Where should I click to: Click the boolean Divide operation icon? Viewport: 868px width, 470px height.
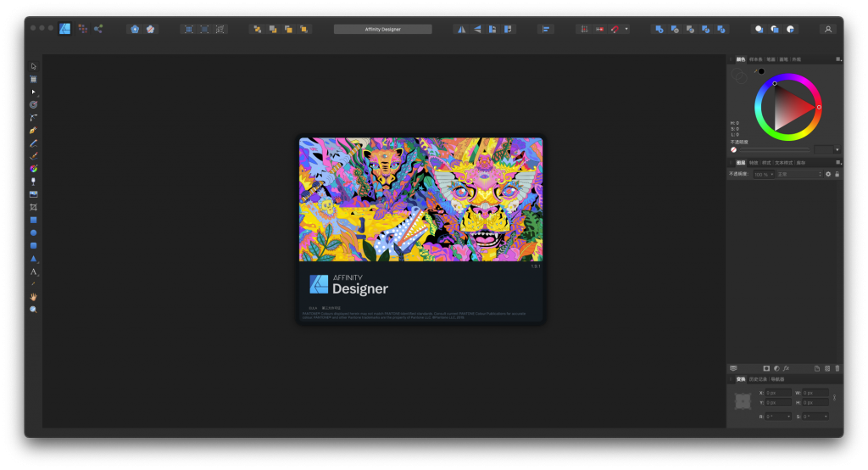pyautogui.click(x=721, y=30)
